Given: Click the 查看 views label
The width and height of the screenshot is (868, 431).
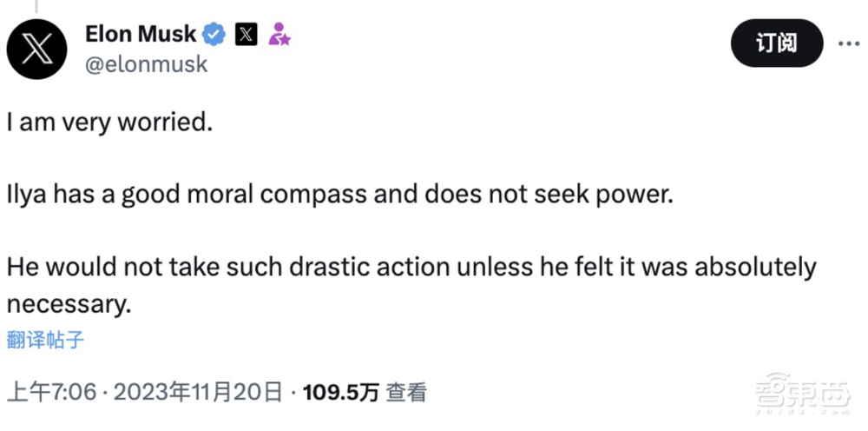Looking at the screenshot, I should [406, 393].
